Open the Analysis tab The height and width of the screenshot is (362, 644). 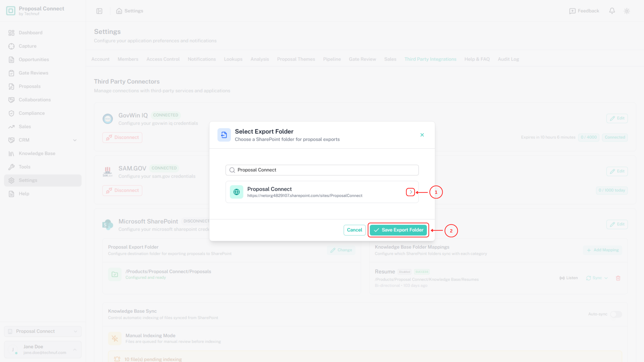click(x=260, y=59)
